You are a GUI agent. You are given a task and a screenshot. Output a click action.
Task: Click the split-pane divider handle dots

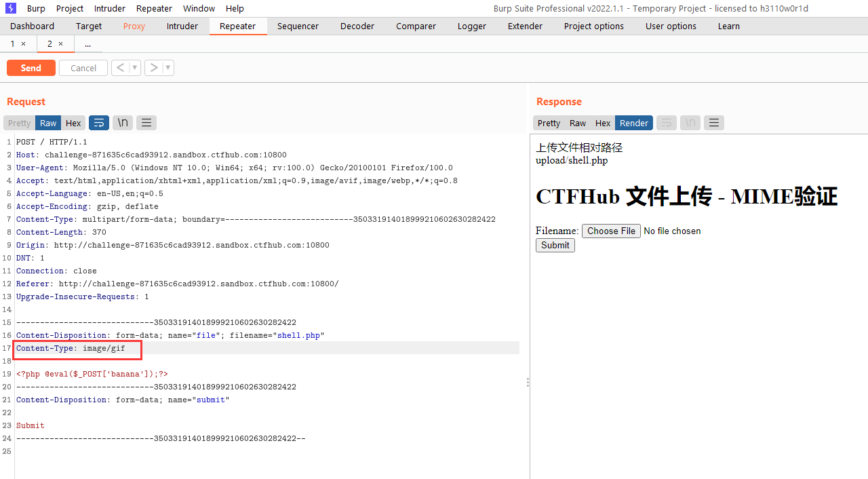tap(528, 383)
